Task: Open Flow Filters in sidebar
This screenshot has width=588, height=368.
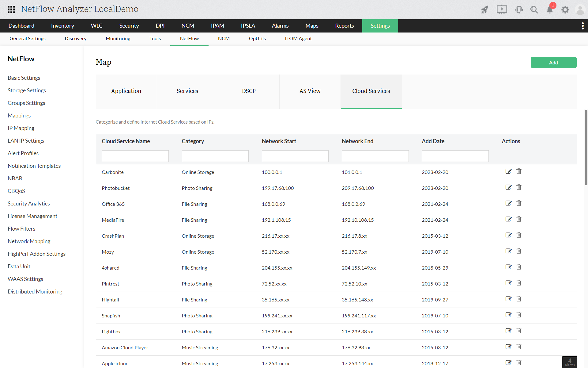Action: coord(21,229)
